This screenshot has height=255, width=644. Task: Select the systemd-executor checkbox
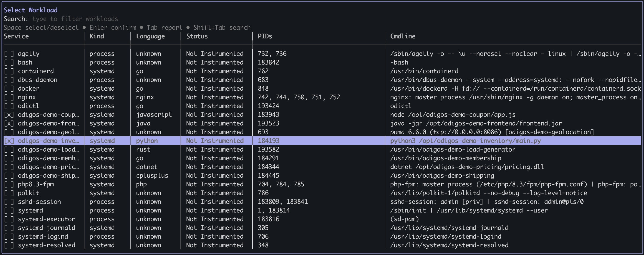click(x=9, y=219)
